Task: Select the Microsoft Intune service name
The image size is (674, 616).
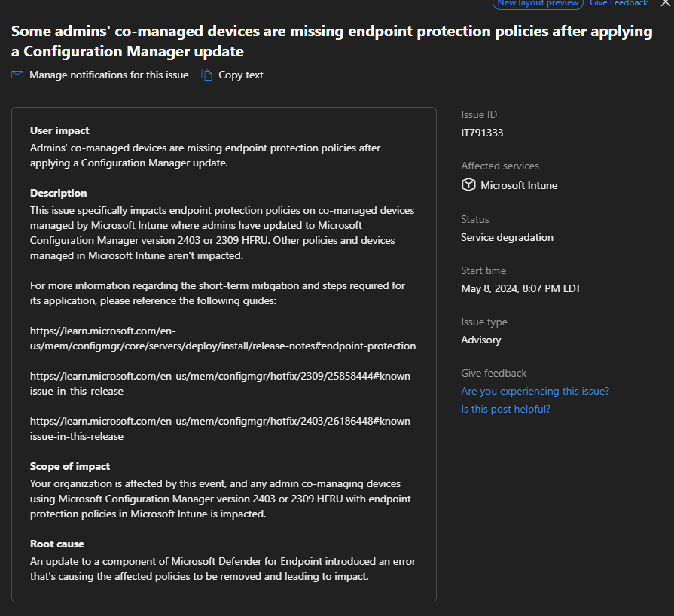Action: pyautogui.click(x=519, y=185)
